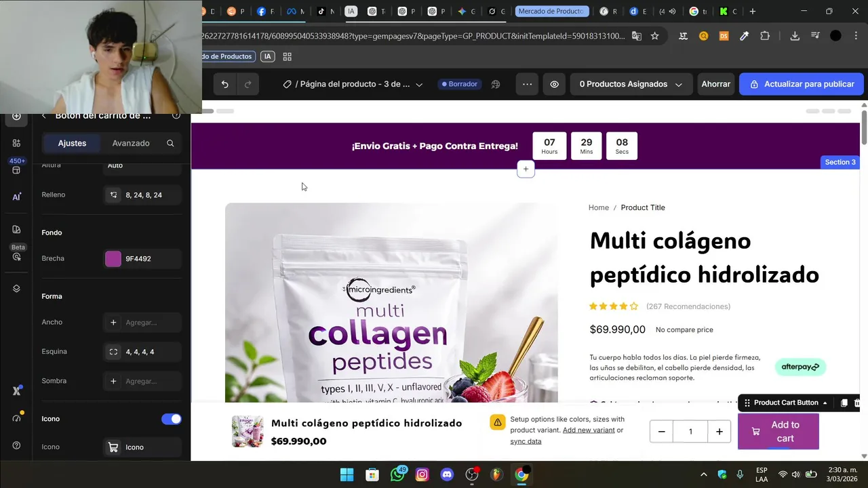Add a width value in Ancho
Screen dimensions: 868x488
point(142,323)
